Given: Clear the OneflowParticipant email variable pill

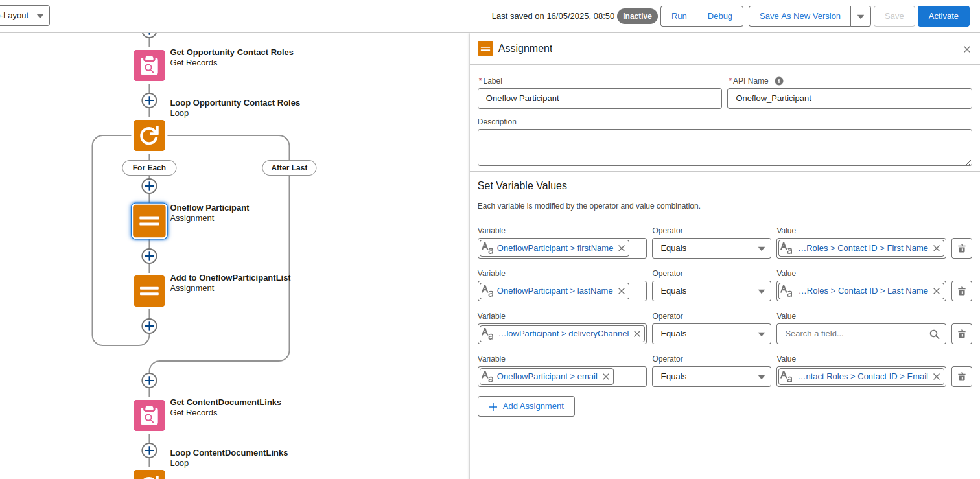Looking at the screenshot, I should 606,377.
